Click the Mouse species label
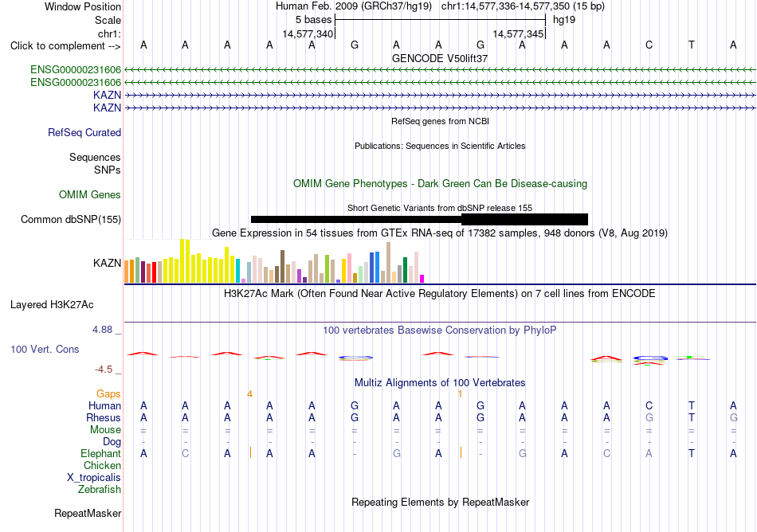 [x=106, y=430]
